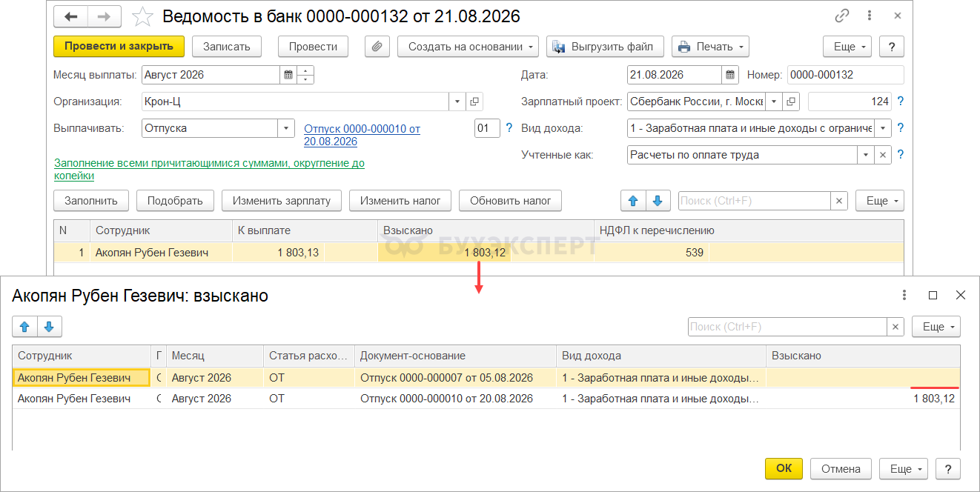Open the Вид дохода dropdown list
This screenshot has width=980, height=492.
(x=883, y=128)
